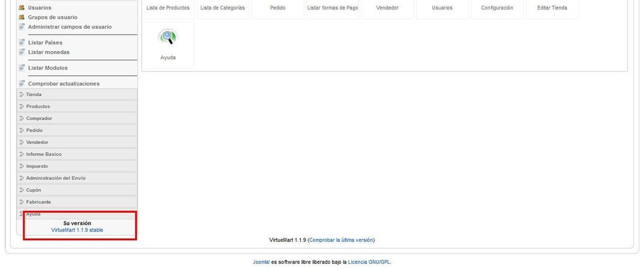Open Listar Países link
The height and width of the screenshot is (270, 644).
tap(45, 42)
